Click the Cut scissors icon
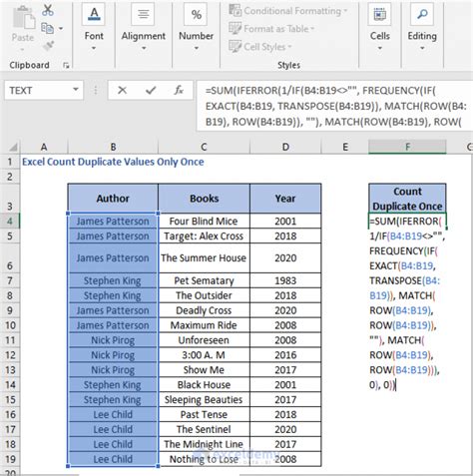The width and height of the screenshot is (473, 476). 48,10
